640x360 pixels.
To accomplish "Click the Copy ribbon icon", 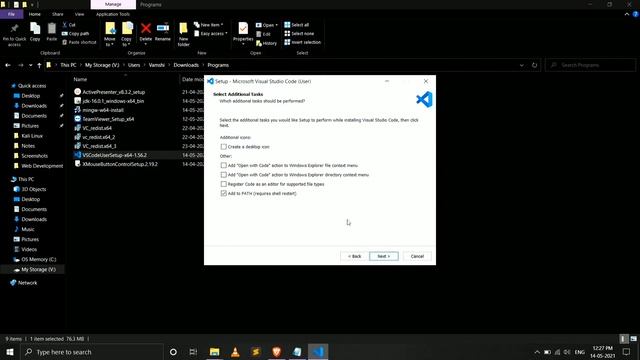I will click(x=35, y=32).
